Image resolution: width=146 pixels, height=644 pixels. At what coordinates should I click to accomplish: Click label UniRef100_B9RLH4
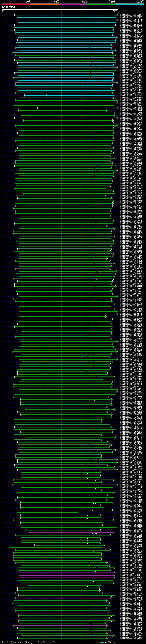(x=131, y=613)
